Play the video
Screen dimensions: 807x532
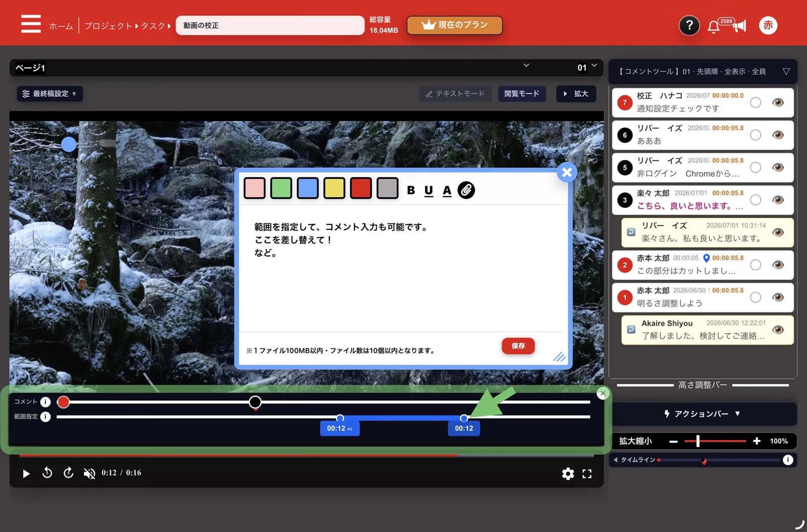tap(26, 474)
